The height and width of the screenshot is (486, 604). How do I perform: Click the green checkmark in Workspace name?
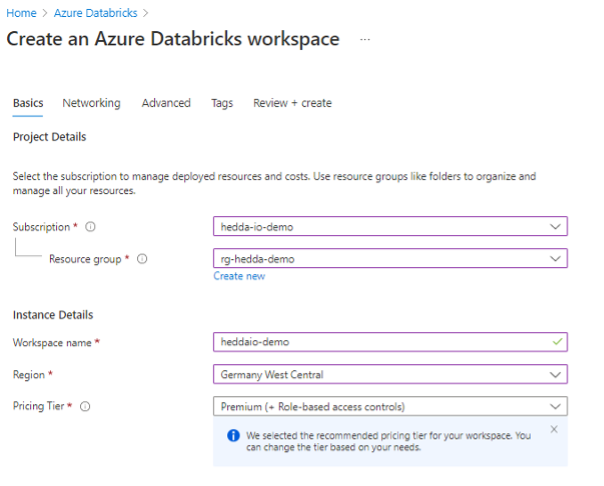555,343
